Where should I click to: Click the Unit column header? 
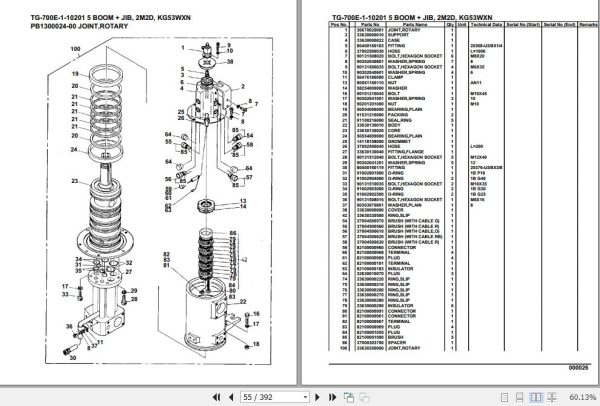pos(462,24)
